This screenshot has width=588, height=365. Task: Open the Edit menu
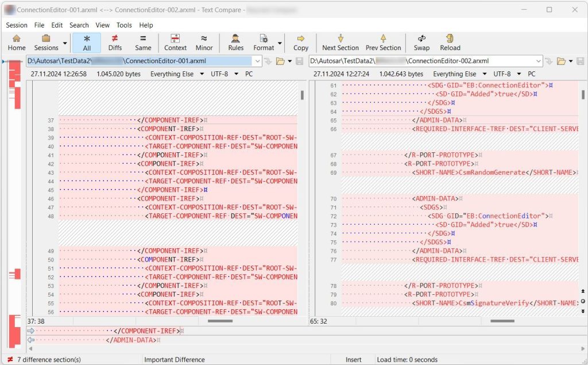[57, 25]
